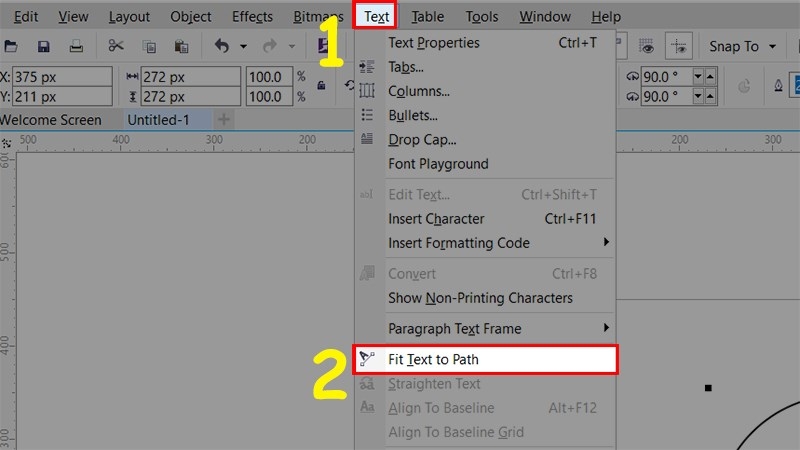
Task: Click the Print icon in toolbar
Action: tap(76, 46)
